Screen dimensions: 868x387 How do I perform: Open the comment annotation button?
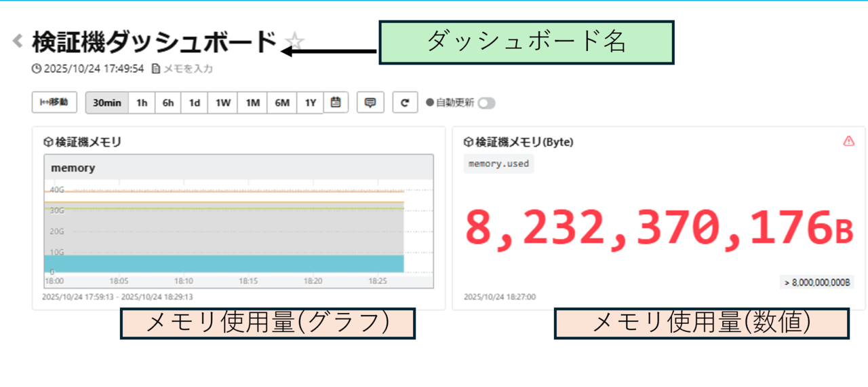(370, 103)
